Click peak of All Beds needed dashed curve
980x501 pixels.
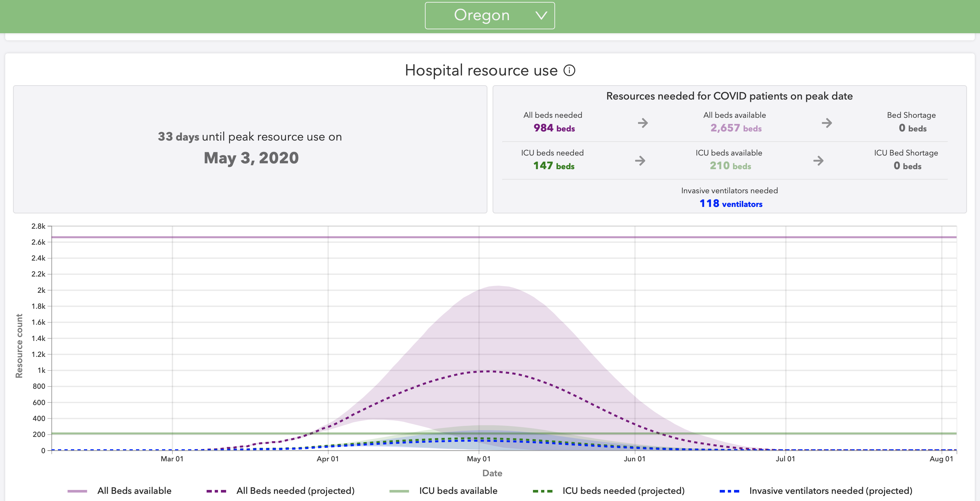pyautogui.click(x=488, y=371)
